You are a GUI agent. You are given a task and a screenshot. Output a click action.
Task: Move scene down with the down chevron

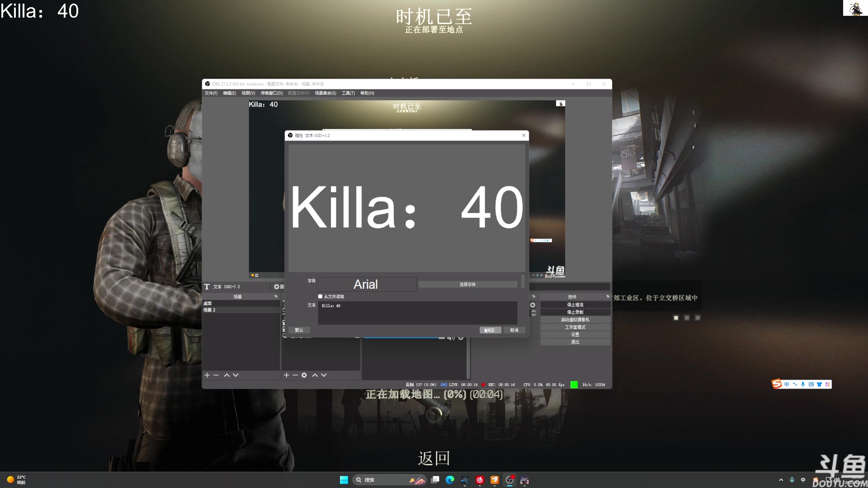(236, 375)
